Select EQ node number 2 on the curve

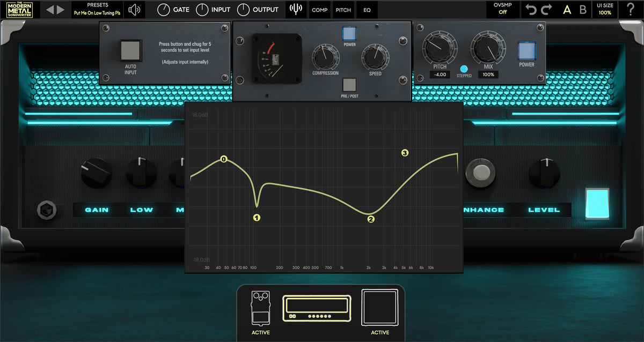point(370,219)
